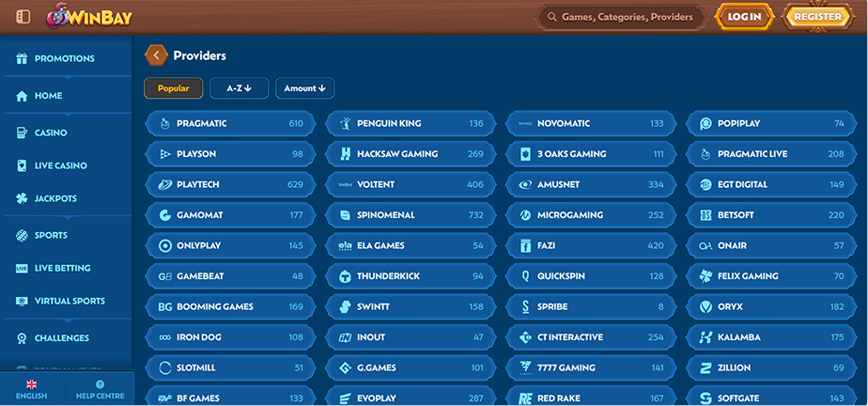Open the Promotions menu item
The image size is (868, 406).
point(67,58)
